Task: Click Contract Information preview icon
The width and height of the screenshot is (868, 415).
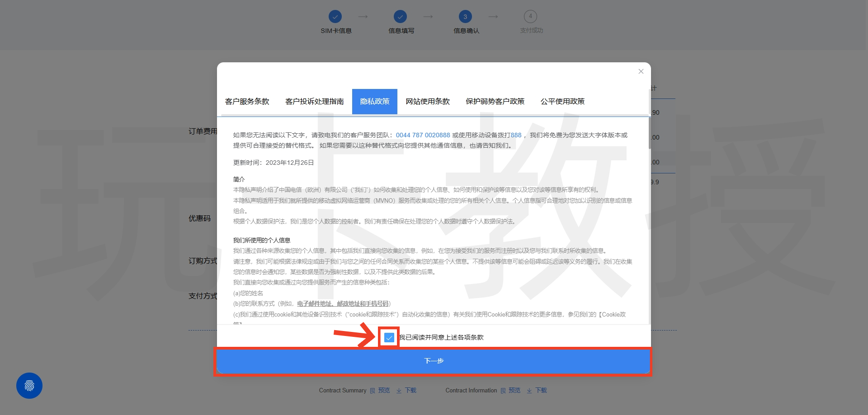Action: click(x=503, y=391)
